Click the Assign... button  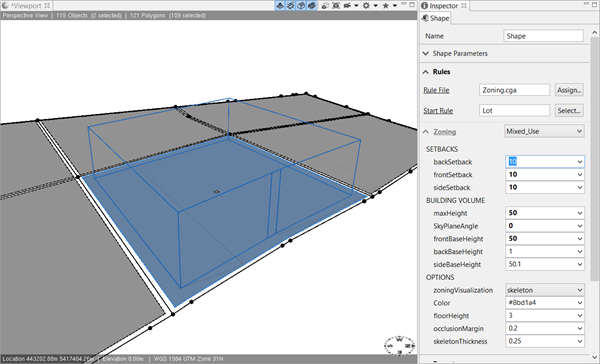[x=569, y=90]
